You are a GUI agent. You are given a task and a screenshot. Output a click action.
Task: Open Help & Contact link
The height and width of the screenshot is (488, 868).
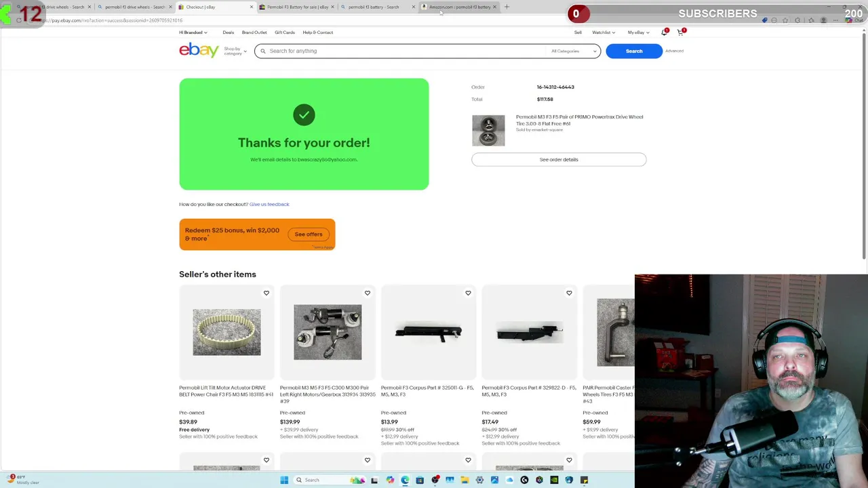[x=318, y=33]
